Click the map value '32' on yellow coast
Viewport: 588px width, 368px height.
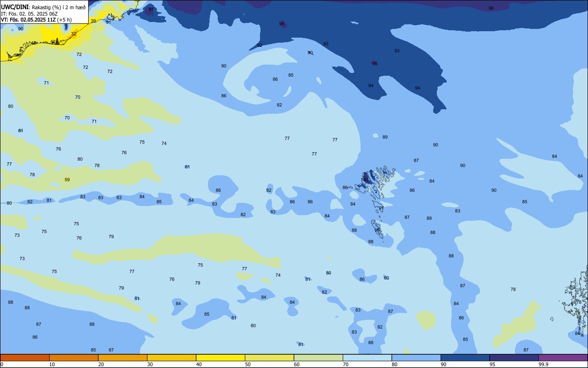73,34
